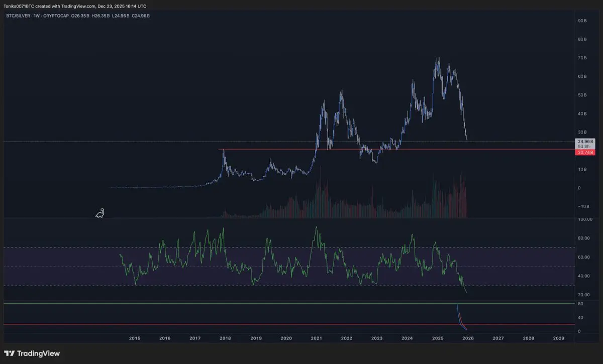Image resolution: width=603 pixels, height=364 pixels.
Task: Select the green horizontal line in bottom pane
Action: (x=288, y=303)
